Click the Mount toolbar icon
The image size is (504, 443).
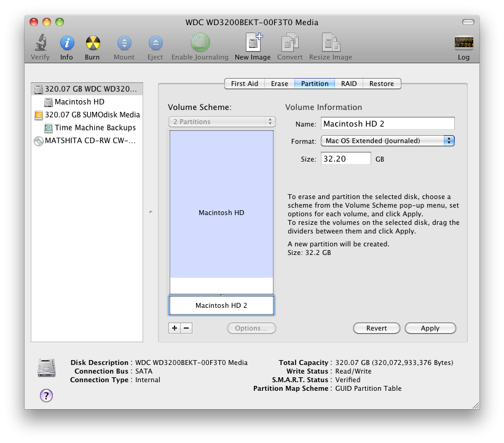click(x=124, y=43)
